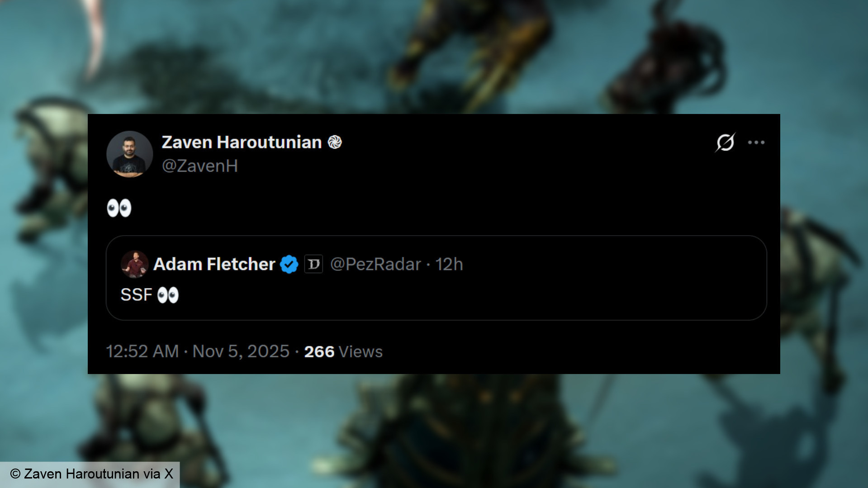Click the 12h timestamp on quoted post
This screenshot has height=488, width=868.
click(449, 264)
